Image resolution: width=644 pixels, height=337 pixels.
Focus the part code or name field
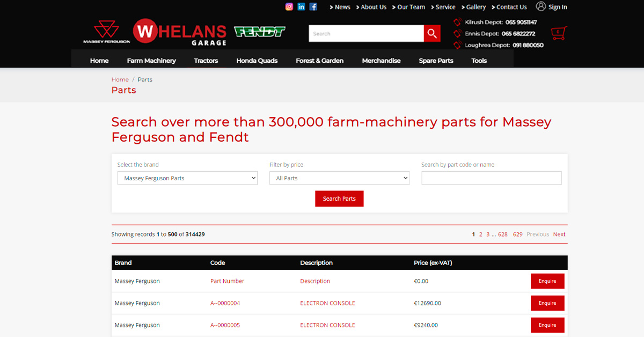(x=492, y=178)
